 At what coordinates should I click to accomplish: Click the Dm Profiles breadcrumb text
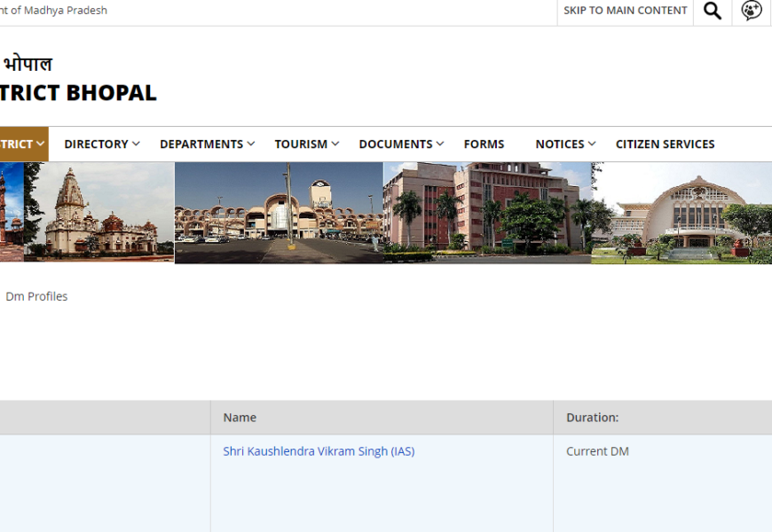coord(36,296)
